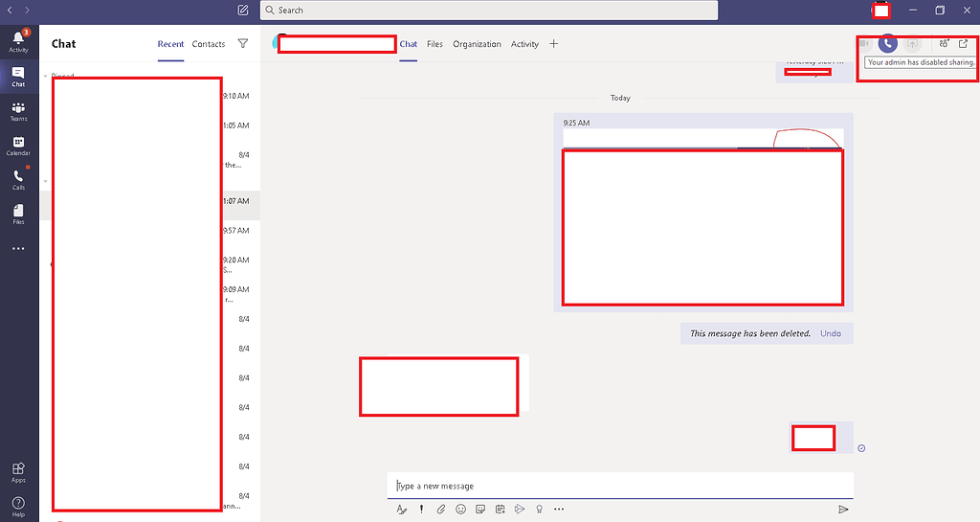Add a new tab with the plus
The width and height of the screenshot is (980, 522).
click(554, 43)
